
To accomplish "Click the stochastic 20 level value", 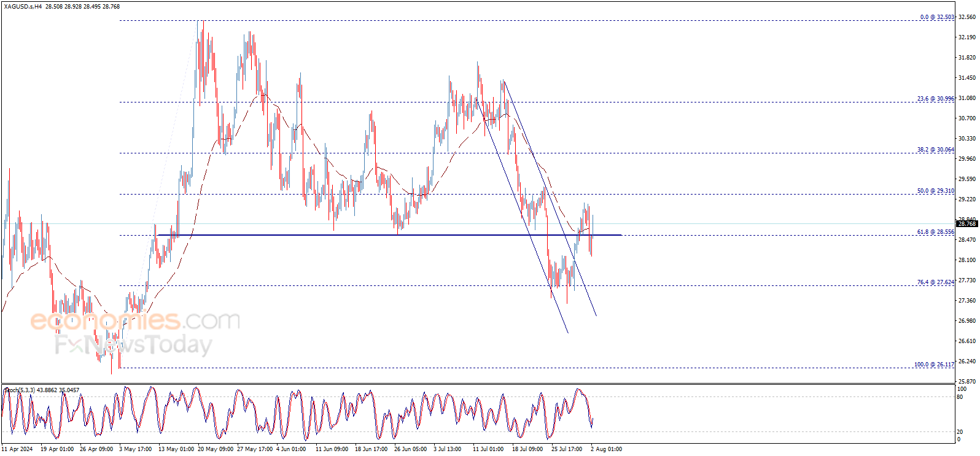I will click(960, 432).
